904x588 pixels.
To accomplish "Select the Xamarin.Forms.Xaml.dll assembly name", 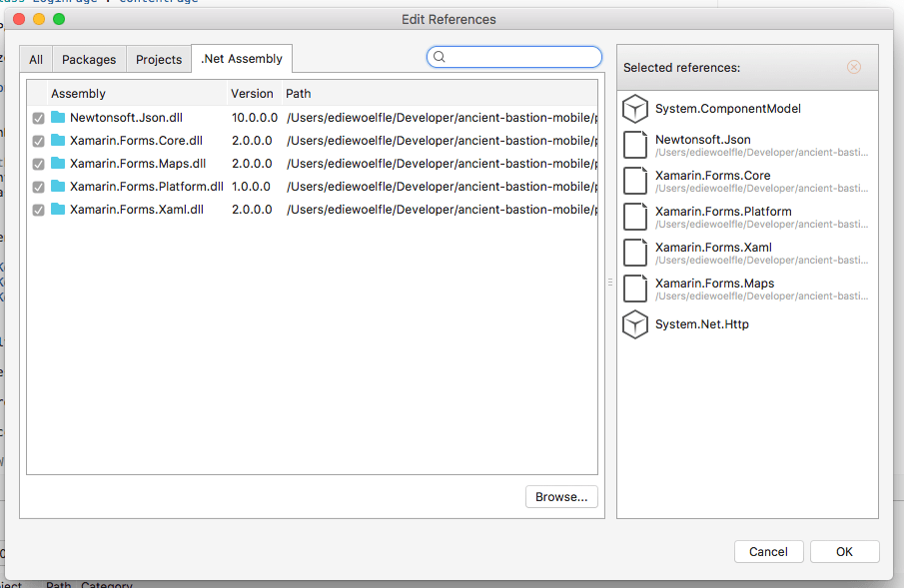I will (137, 210).
